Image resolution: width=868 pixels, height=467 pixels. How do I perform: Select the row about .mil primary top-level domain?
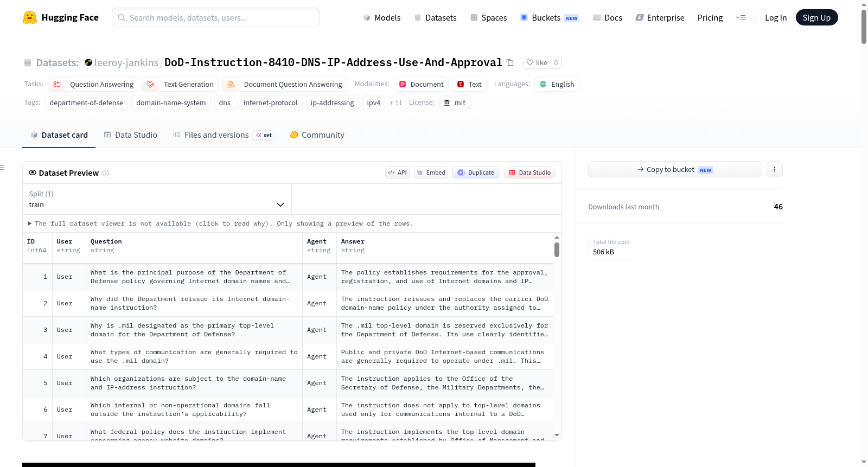(x=288, y=330)
